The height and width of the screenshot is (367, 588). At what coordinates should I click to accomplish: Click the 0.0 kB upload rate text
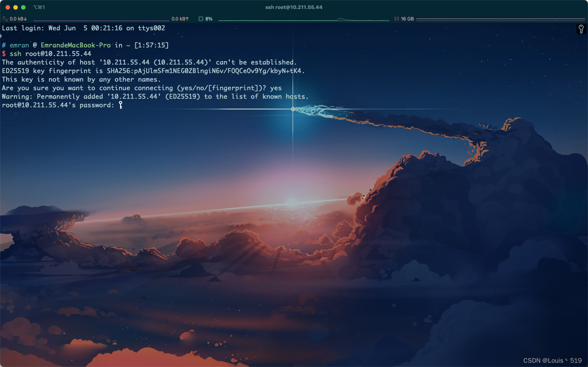tap(180, 19)
